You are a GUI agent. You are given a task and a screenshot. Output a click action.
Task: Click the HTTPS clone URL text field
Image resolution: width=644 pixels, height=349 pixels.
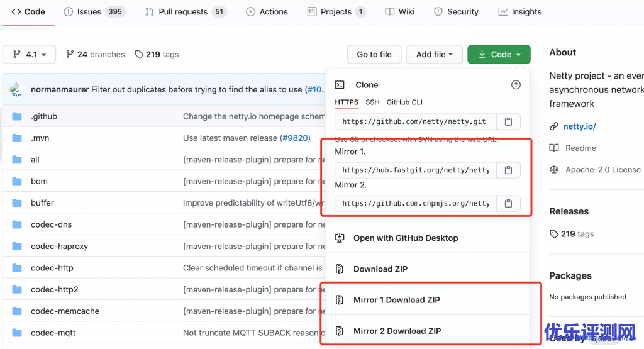pyautogui.click(x=416, y=121)
